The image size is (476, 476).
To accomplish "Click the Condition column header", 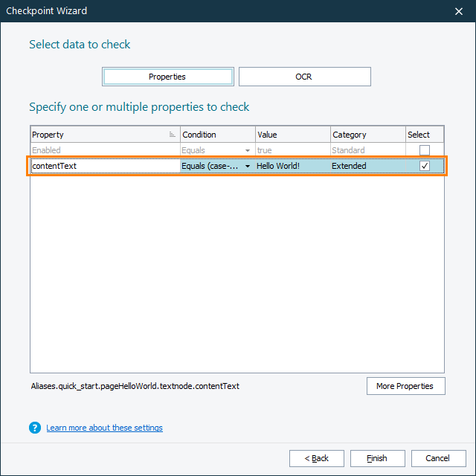I will tap(216, 135).
